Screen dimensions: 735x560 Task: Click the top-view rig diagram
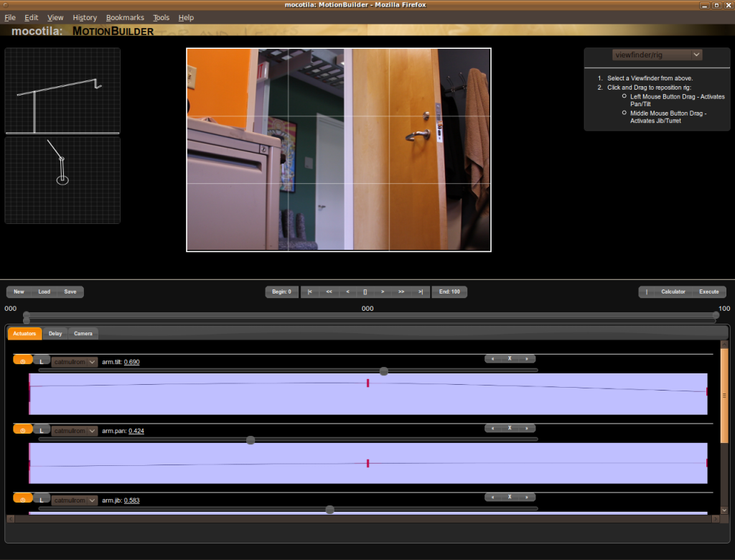point(62,180)
